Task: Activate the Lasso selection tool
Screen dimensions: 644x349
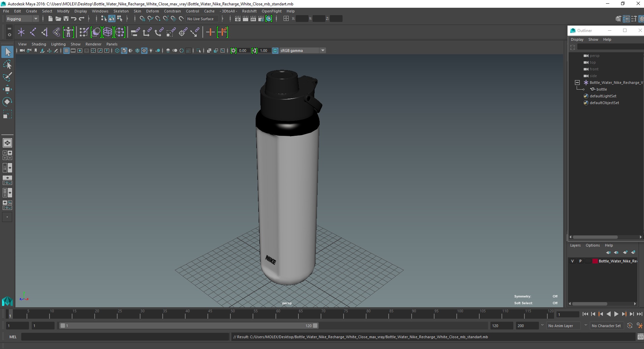Action: point(7,64)
